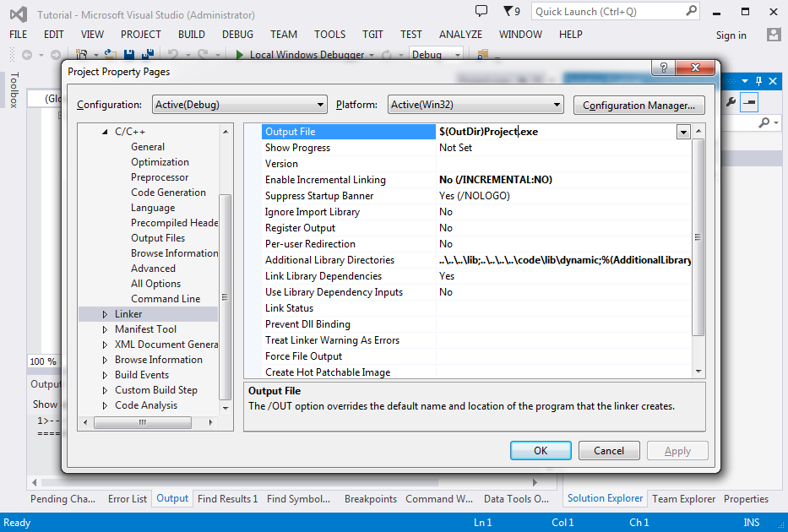Open the Configuration Active(Debug) dropdown

coord(239,105)
